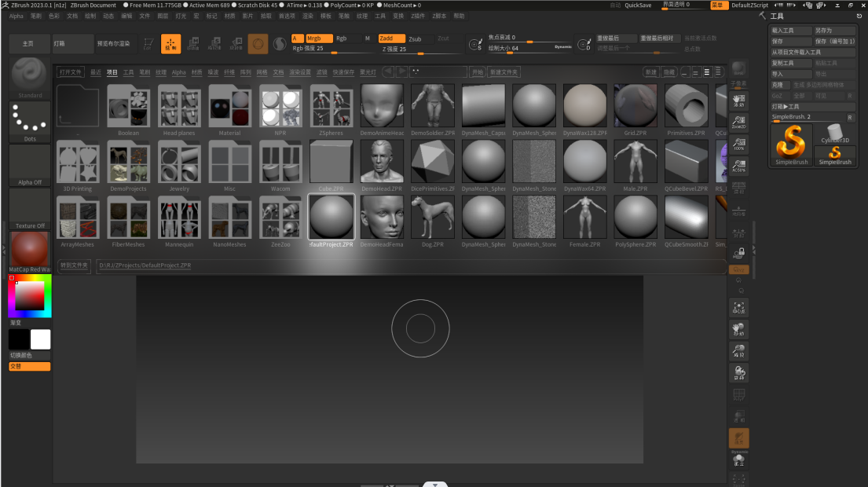Click the 灯箱 (LightBox) button
Viewport: 868px width, 487px height.
pos(72,44)
